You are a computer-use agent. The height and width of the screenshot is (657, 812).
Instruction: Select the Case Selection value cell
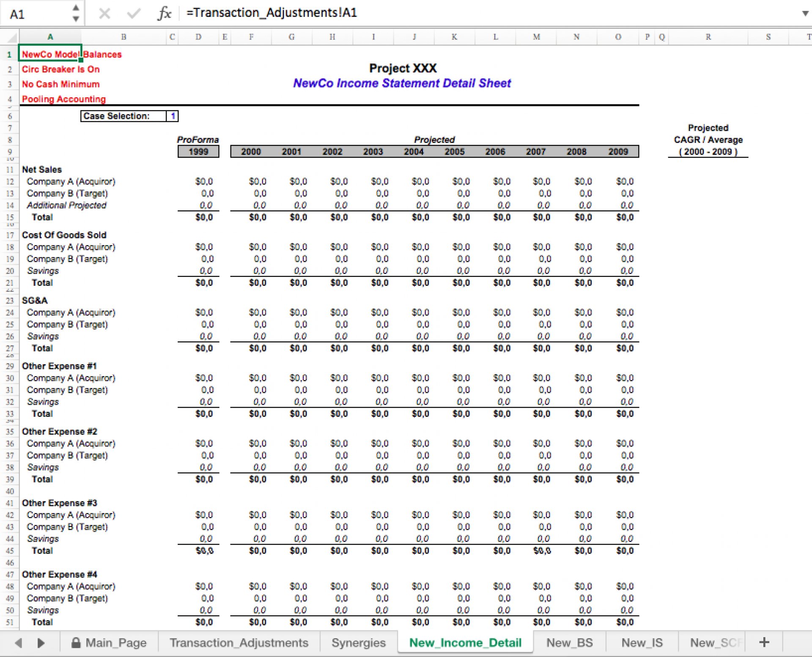click(x=172, y=116)
